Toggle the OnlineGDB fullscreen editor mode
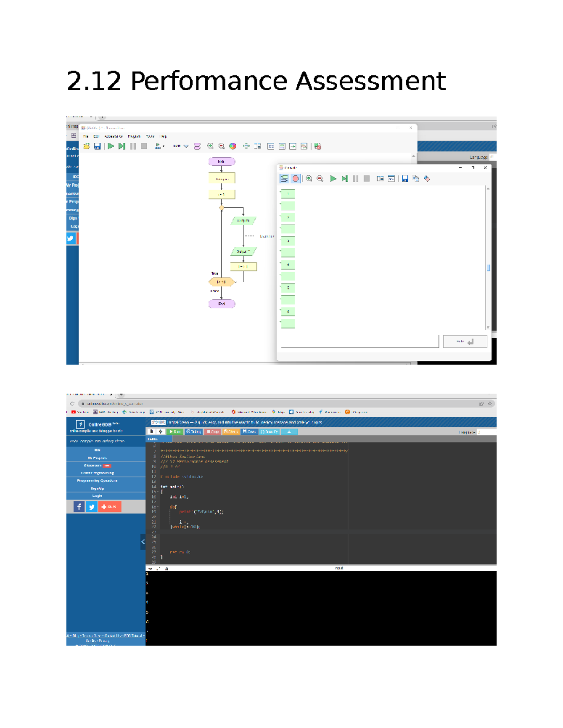This screenshot has width=563, height=728. click(x=161, y=431)
